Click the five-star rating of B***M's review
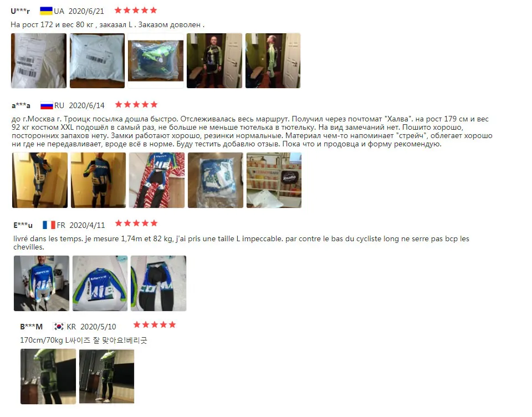This screenshot has height=417, width=532. pyautogui.click(x=155, y=324)
